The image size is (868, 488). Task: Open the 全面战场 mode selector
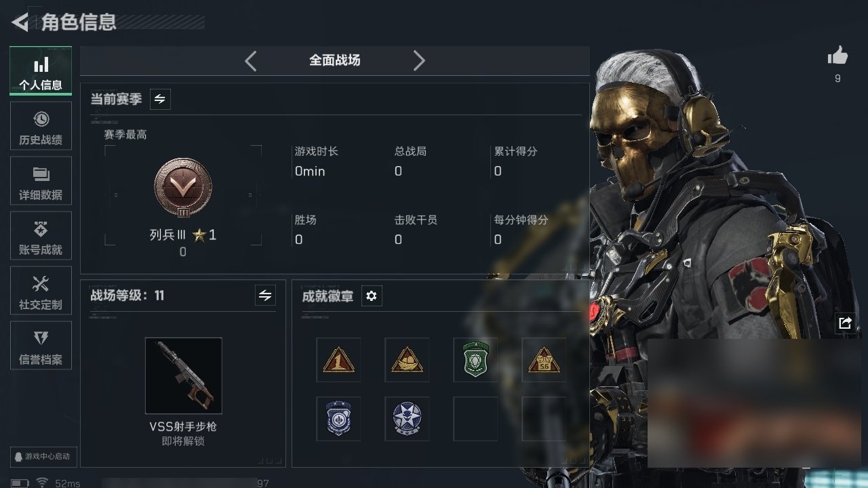coord(335,60)
